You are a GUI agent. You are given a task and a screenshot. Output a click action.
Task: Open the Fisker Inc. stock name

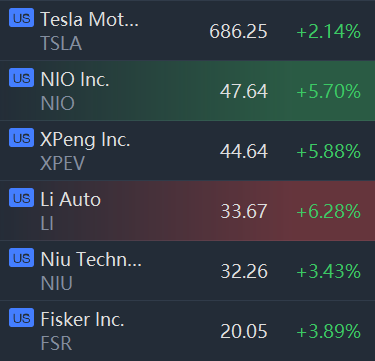82,319
